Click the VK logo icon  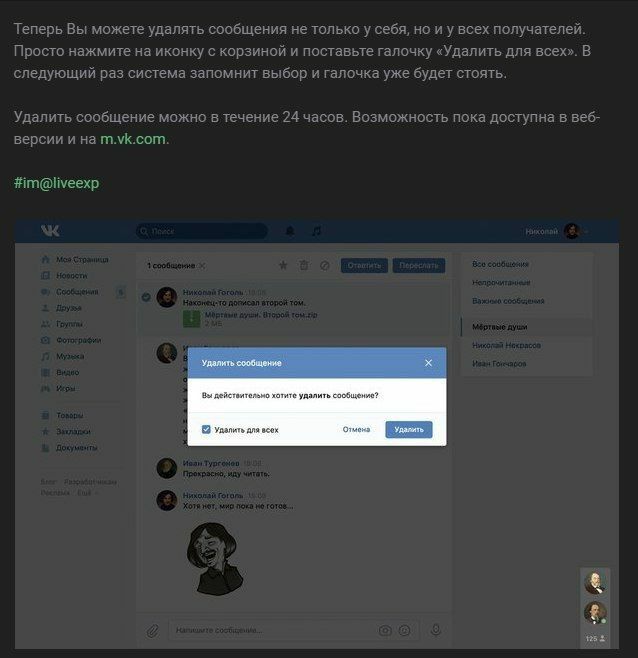[50, 231]
